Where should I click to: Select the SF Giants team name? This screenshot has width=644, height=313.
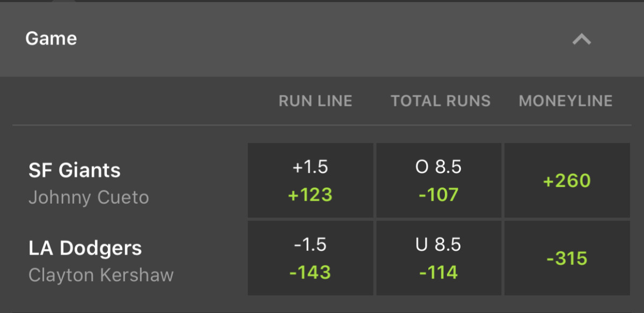(x=74, y=170)
